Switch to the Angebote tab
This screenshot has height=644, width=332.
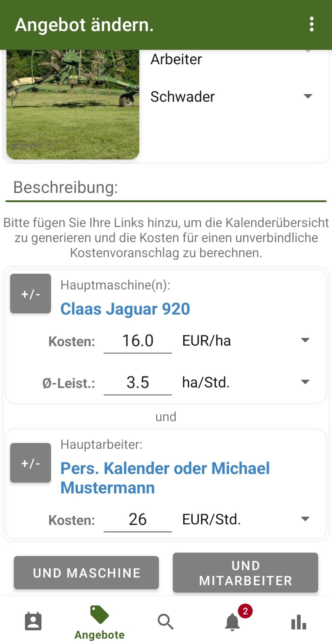[x=99, y=623]
